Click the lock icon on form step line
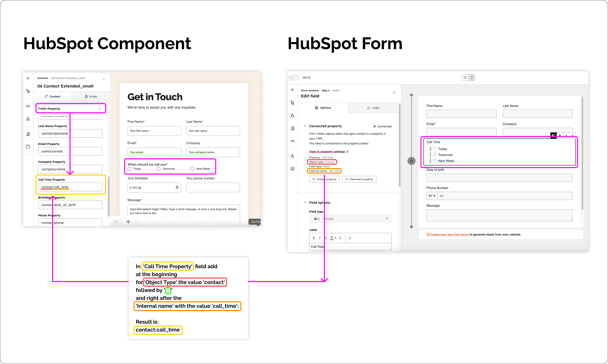The height and width of the screenshot is (364, 608). 411,161
